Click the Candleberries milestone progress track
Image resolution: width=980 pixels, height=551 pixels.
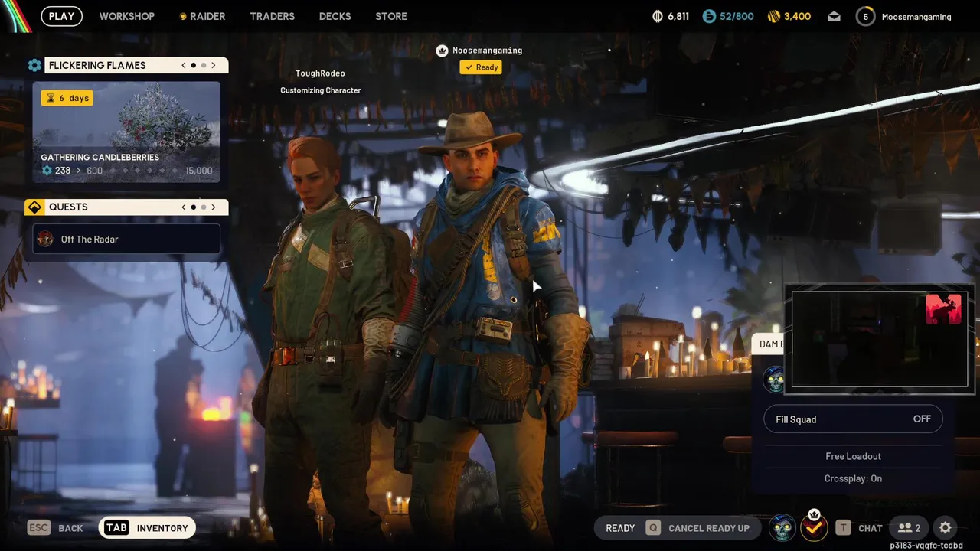pos(142,171)
